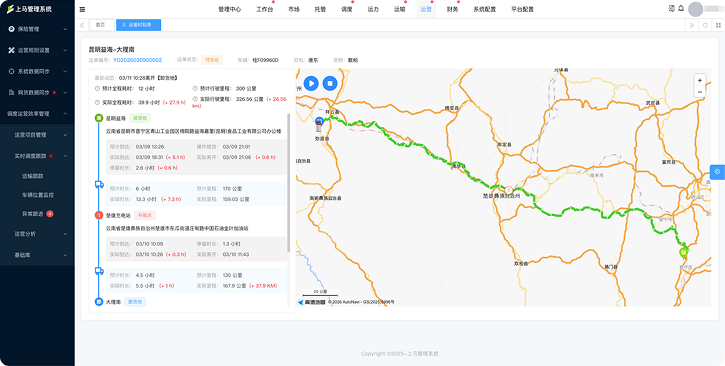Click the fullscreen grid icon in tab bar
This screenshot has height=366, width=725.
coord(718,25)
